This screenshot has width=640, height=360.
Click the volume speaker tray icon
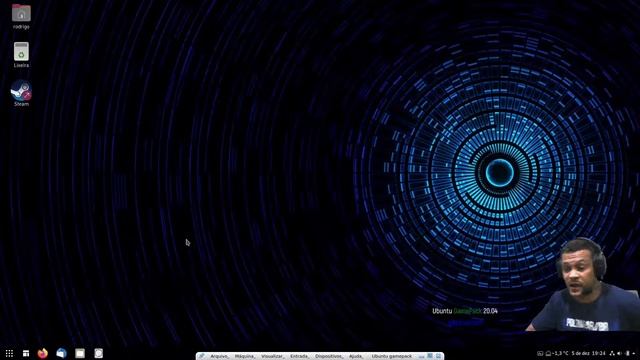point(620,353)
